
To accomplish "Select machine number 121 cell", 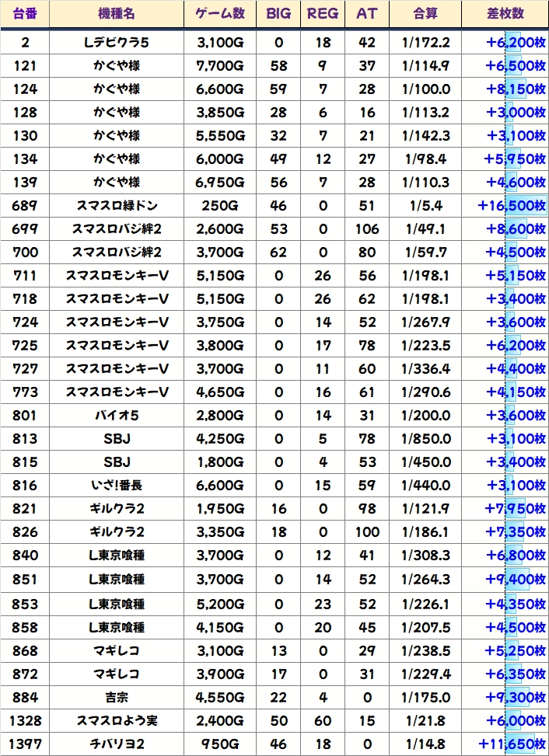I will point(25,65).
